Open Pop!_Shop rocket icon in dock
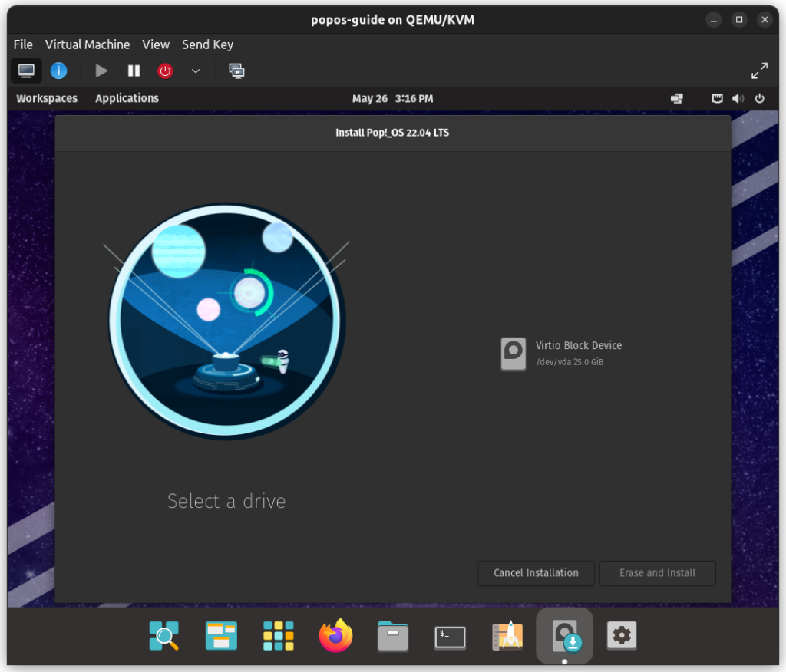 [507, 635]
